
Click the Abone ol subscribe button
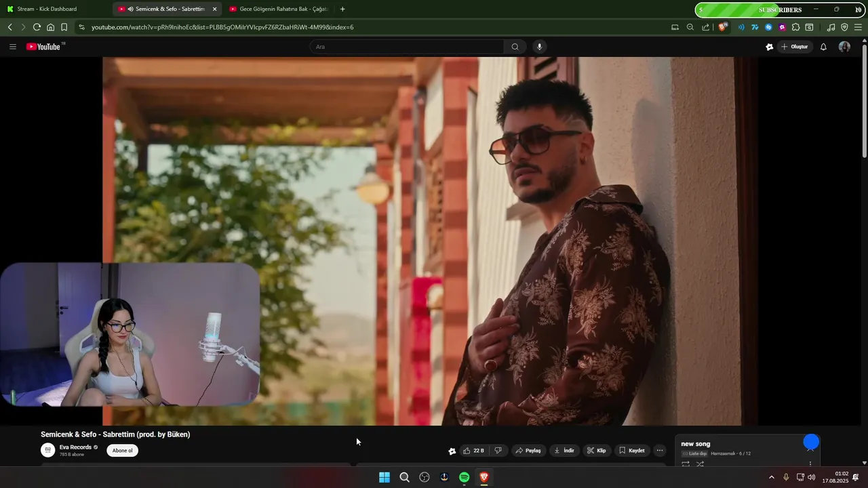[122, 451]
